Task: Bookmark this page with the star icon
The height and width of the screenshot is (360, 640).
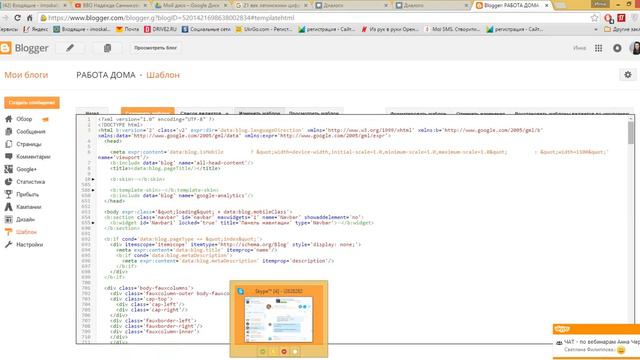Action: [x=594, y=18]
